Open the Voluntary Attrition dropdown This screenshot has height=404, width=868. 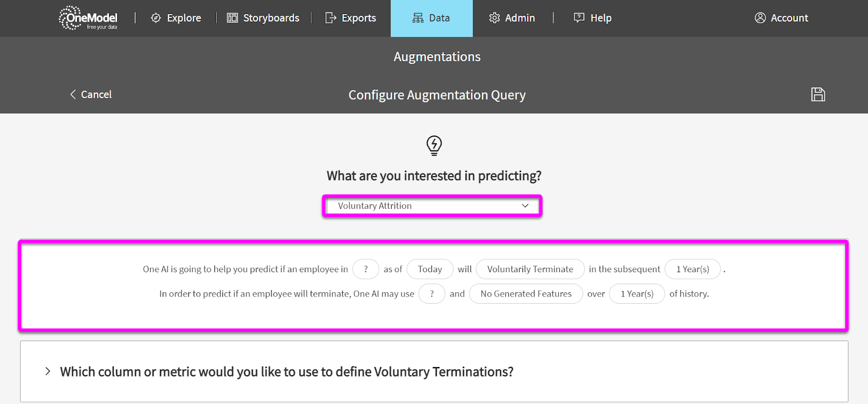click(x=432, y=206)
